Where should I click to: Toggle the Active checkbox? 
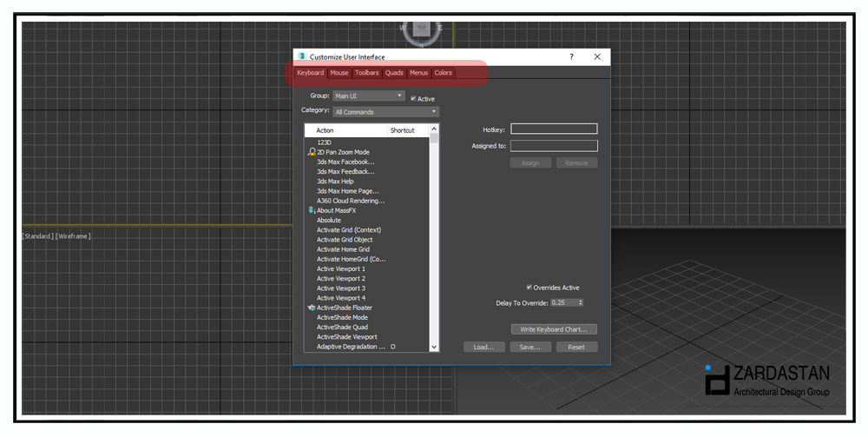click(413, 98)
